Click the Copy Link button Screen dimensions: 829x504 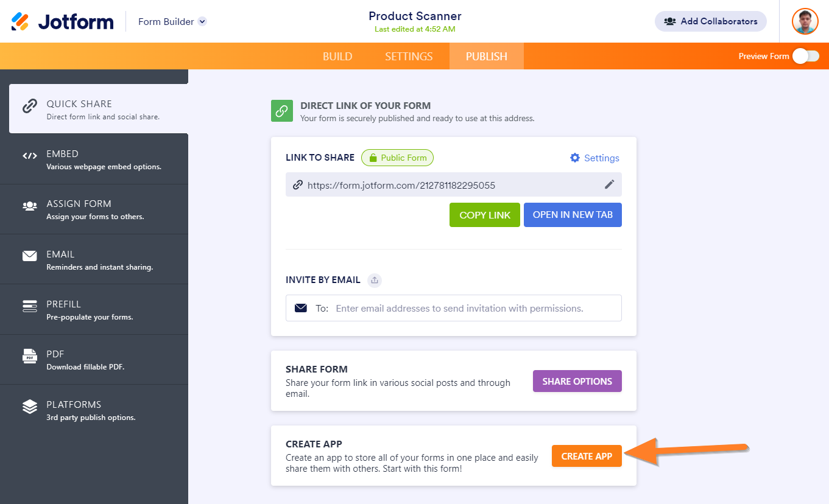[485, 215]
